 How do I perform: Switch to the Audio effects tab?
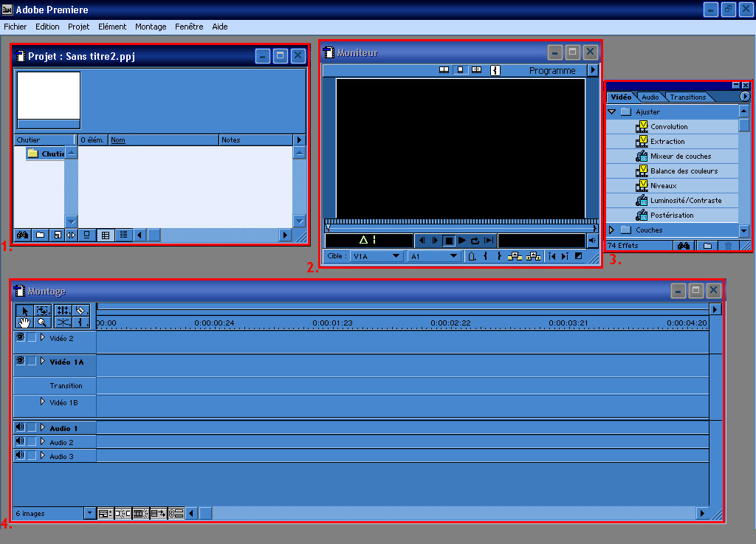click(x=650, y=97)
